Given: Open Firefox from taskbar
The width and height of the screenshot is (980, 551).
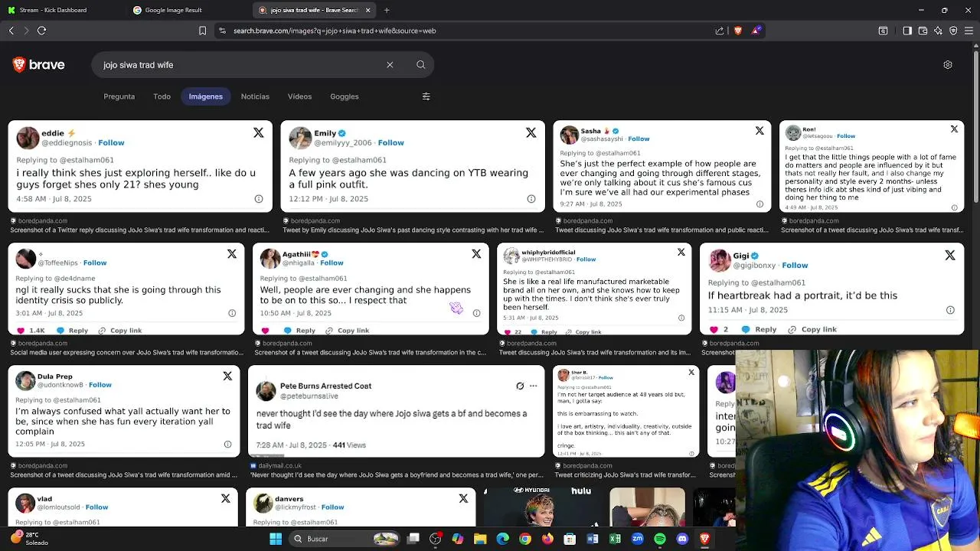Looking at the screenshot, I should tap(547, 539).
